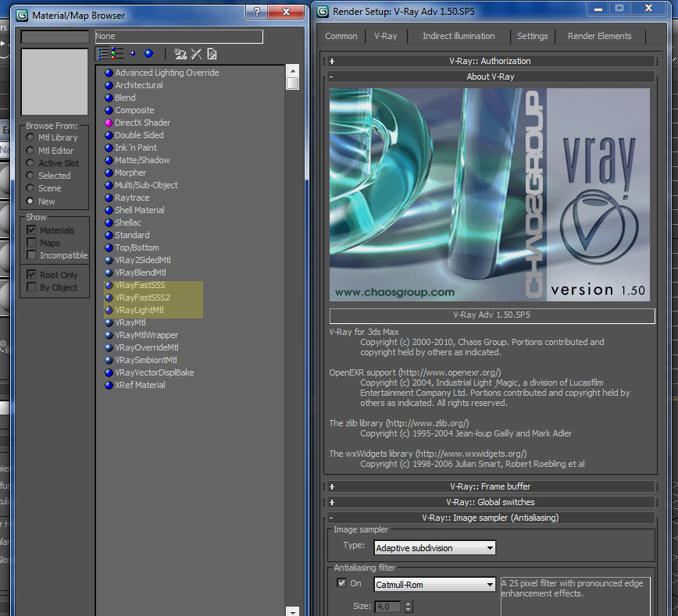Select the VRayFastSSS material entry
Screen dimensions: 678x616
pyautogui.click(x=140, y=285)
